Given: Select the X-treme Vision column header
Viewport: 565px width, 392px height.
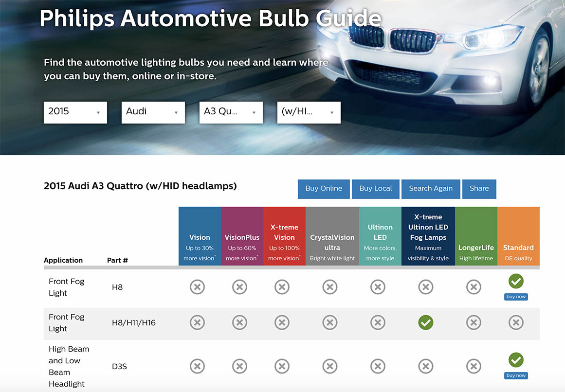Looking at the screenshot, I should 284,236.
